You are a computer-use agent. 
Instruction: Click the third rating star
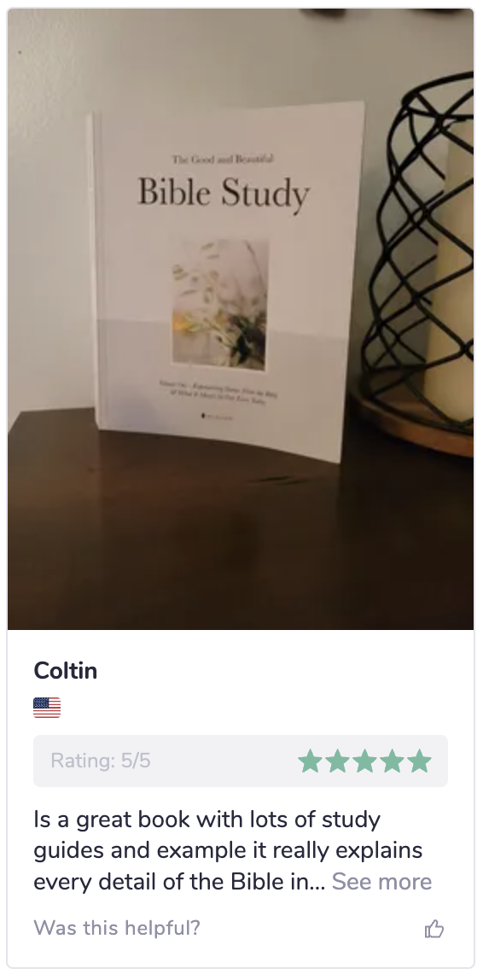[365, 761]
